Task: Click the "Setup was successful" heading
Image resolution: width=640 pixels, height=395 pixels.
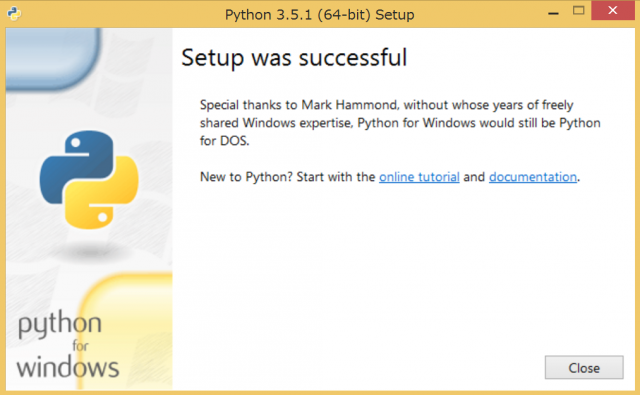Action: pyautogui.click(x=294, y=58)
